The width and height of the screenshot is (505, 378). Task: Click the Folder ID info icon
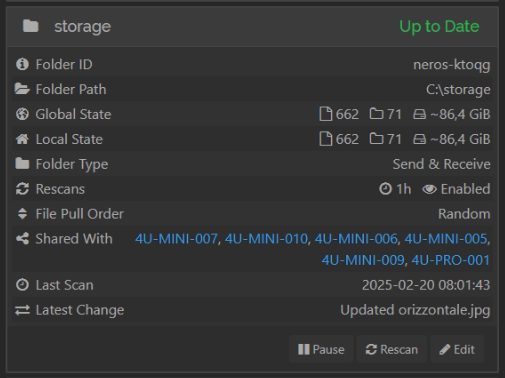point(22,64)
